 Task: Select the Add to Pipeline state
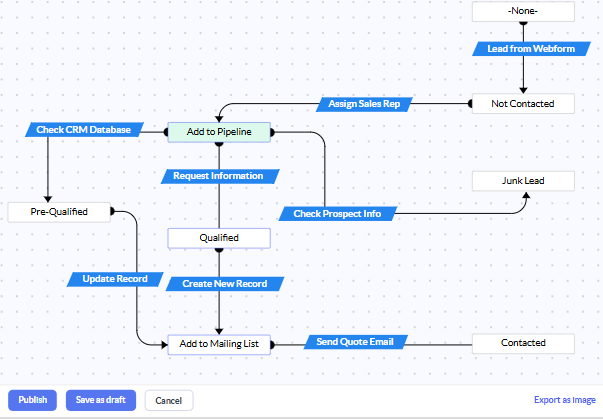pyautogui.click(x=219, y=132)
